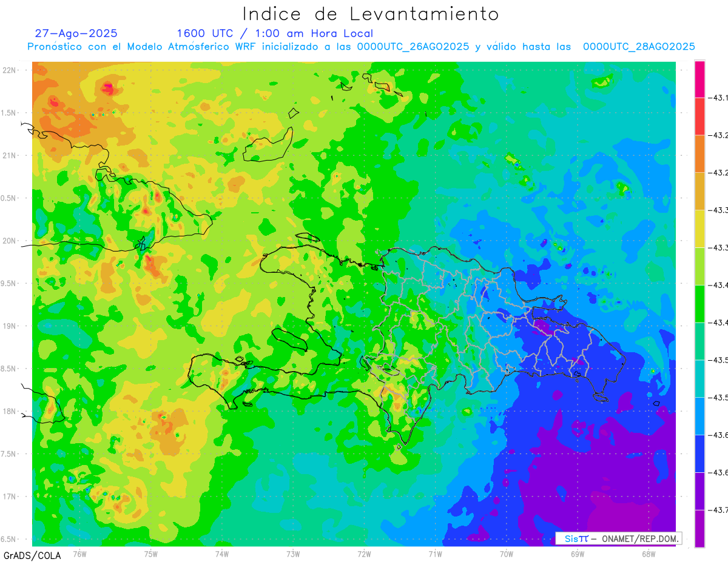Click the 70W longitude label

pyautogui.click(x=506, y=554)
